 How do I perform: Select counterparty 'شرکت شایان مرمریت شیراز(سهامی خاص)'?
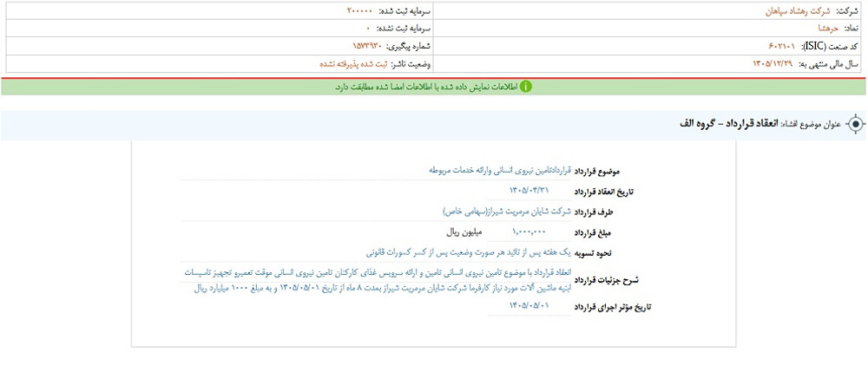[x=505, y=211]
